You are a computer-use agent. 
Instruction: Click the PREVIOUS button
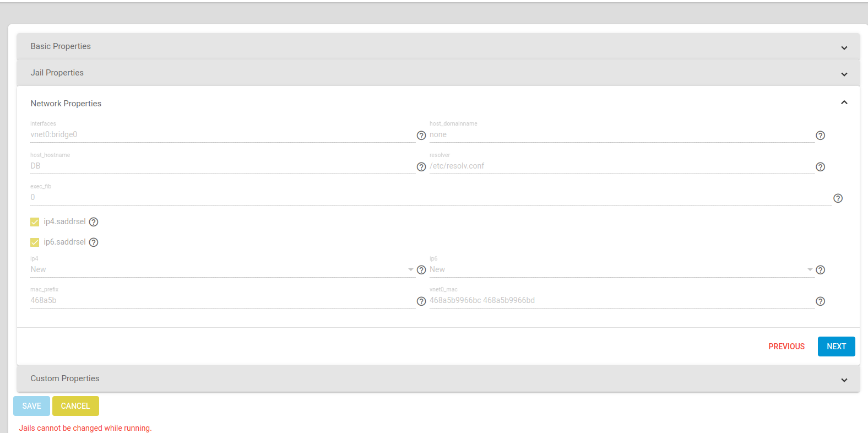[786, 347]
